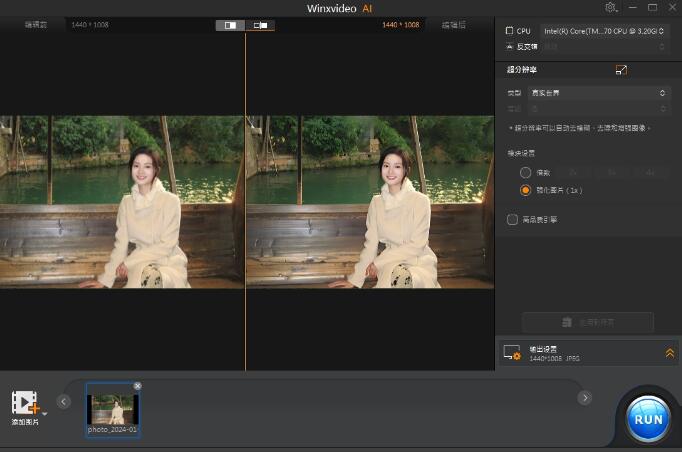This screenshot has width=682, height=453.
Task: Choose the 3x scale option
Action: [x=612, y=173]
